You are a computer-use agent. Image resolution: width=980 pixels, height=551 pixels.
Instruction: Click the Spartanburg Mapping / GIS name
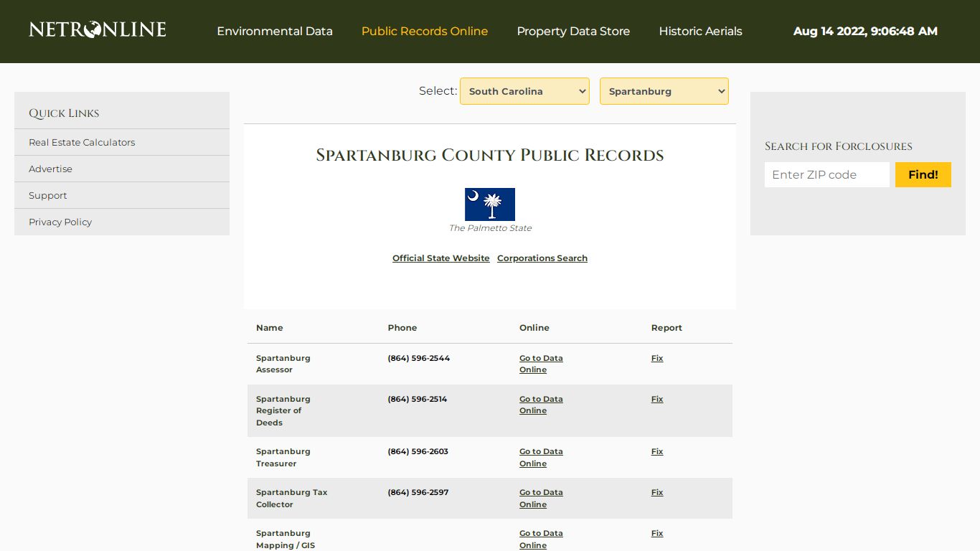(286, 539)
